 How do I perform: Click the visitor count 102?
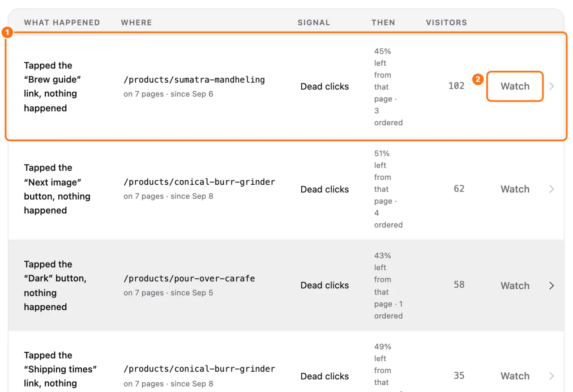(457, 86)
